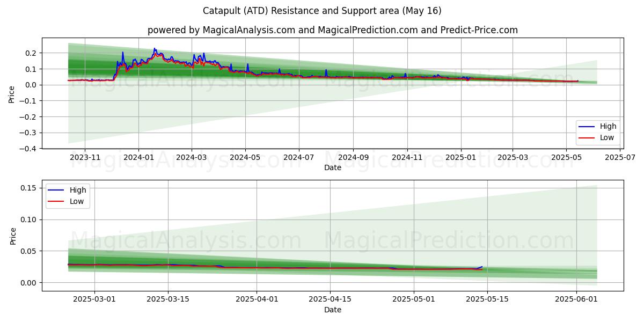Click the '2024-03' date tick label
Image resolution: width=644 pixels, height=322 pixels.
[191, 157]
